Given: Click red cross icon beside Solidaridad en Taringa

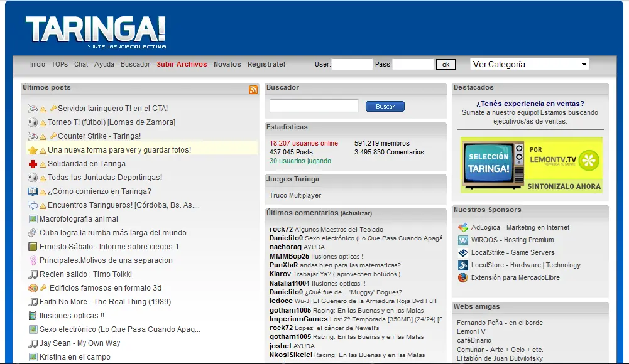Looking at the screenshot, I should (33, 164).
